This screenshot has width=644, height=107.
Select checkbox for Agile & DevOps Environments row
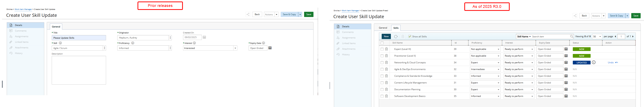[382, 70]
